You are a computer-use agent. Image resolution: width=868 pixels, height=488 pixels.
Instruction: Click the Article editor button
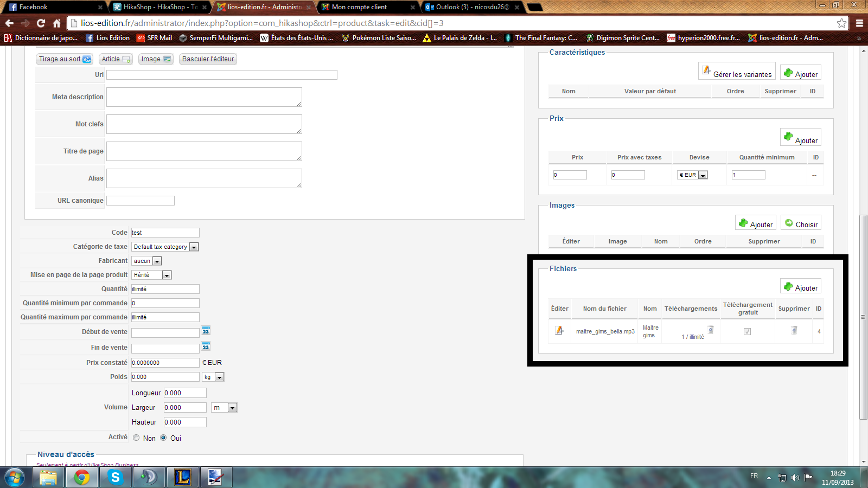pyautogui.click(x=116, y=59)
